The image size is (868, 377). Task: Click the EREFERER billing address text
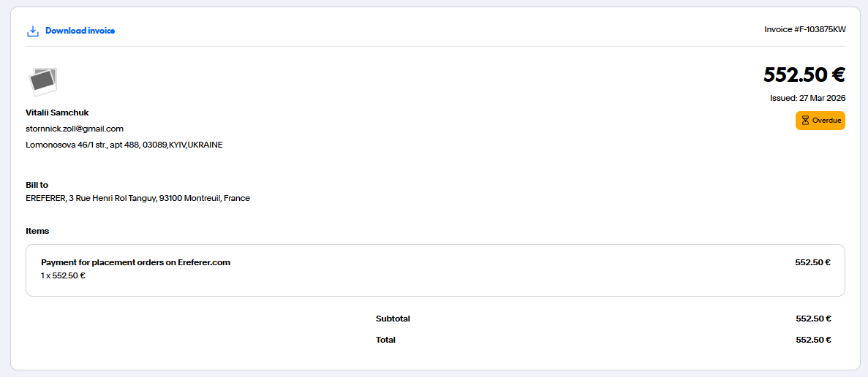point(137,198)
